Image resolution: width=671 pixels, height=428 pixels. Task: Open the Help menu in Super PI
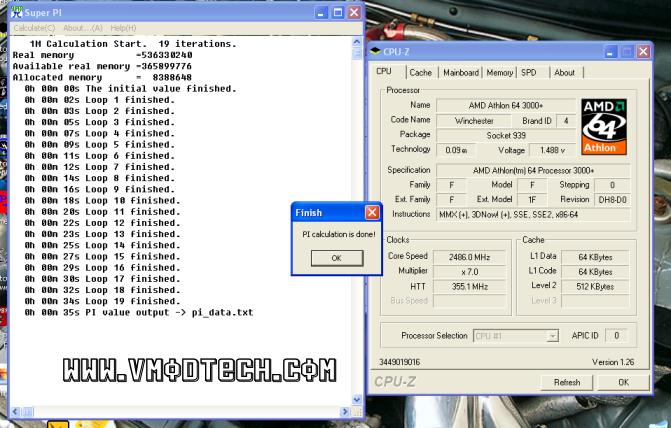pyautogui.click(x=123, y=28)
